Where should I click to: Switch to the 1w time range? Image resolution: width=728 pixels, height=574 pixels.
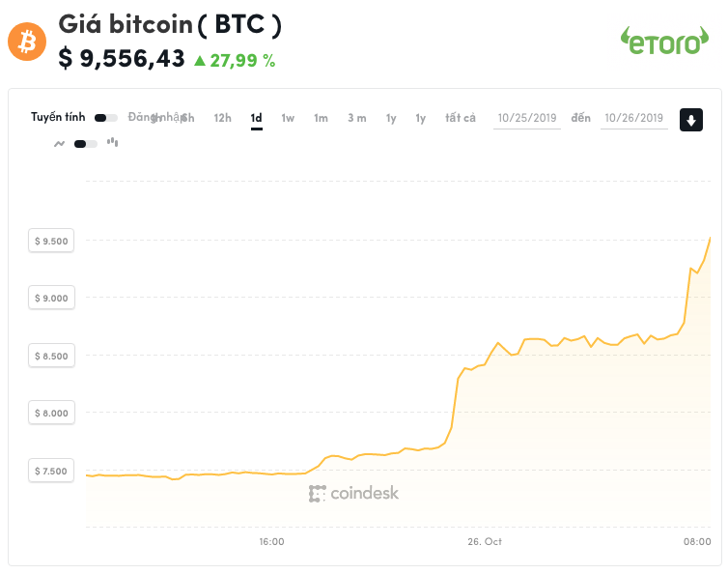coord(288,118)
